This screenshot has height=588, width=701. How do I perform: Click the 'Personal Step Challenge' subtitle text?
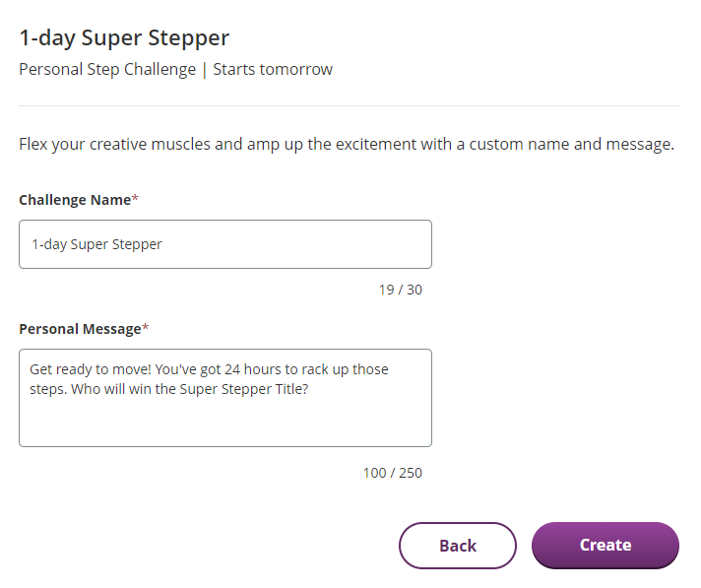click(x=107, y=70)
